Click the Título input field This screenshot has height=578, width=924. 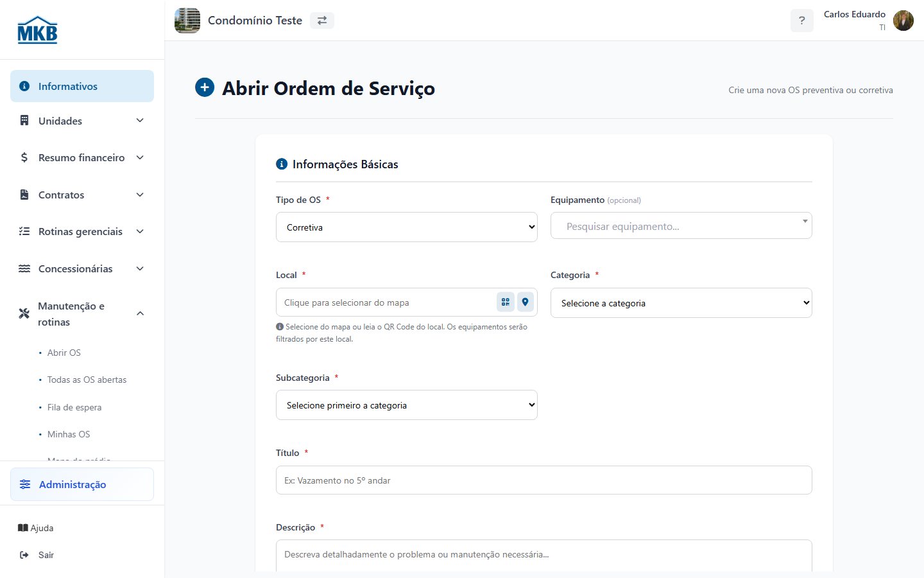544,480
